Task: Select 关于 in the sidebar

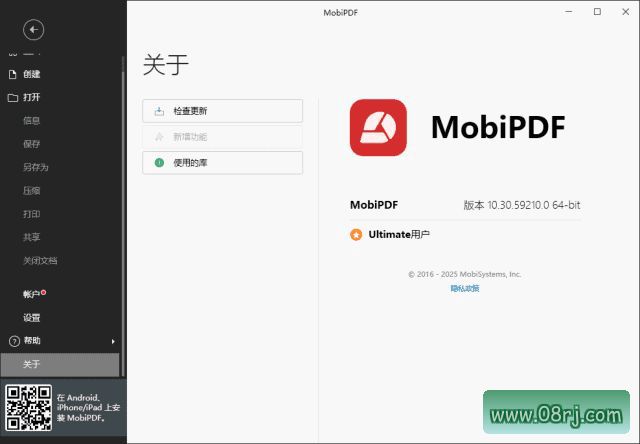Action: click(32, 364)
